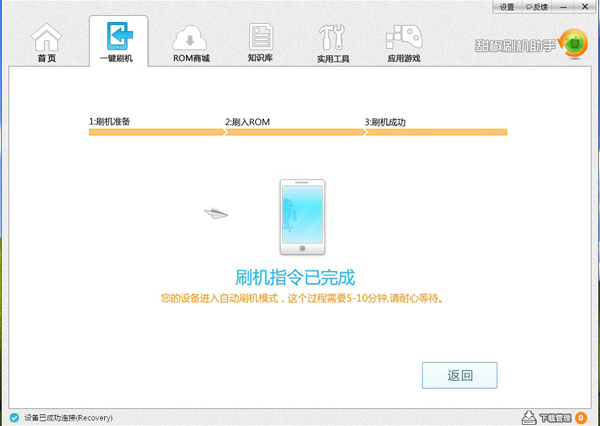Click the 返回 button
This screenshot has height=426, width=600.
tap(460, 375)
